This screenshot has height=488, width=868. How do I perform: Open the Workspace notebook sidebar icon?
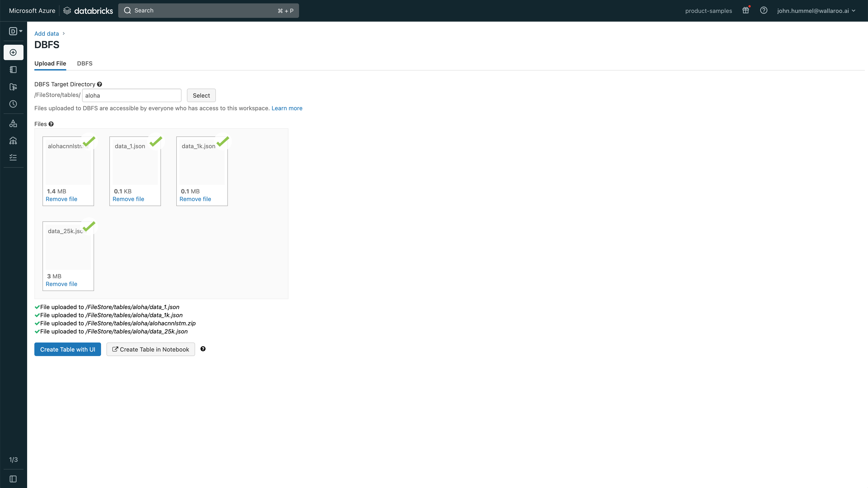pos(13,70)
